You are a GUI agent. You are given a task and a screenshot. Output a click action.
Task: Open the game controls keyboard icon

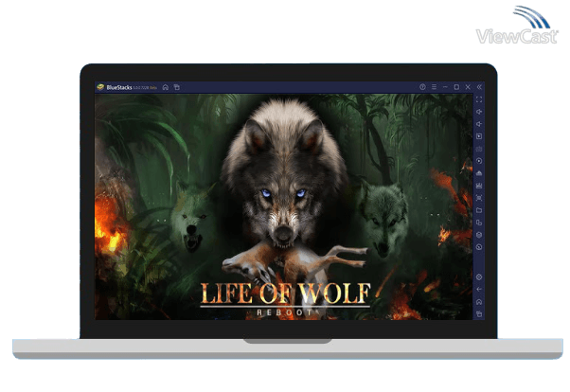pyautogui.click(x=479, y=149)
